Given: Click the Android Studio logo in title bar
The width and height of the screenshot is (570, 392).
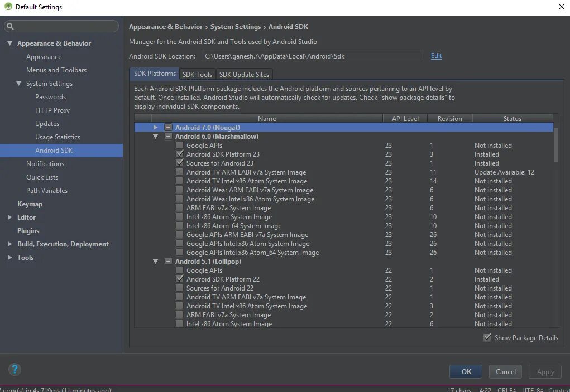Looking at the screenshot, I should pyautogui.click(x=8, y=7).
